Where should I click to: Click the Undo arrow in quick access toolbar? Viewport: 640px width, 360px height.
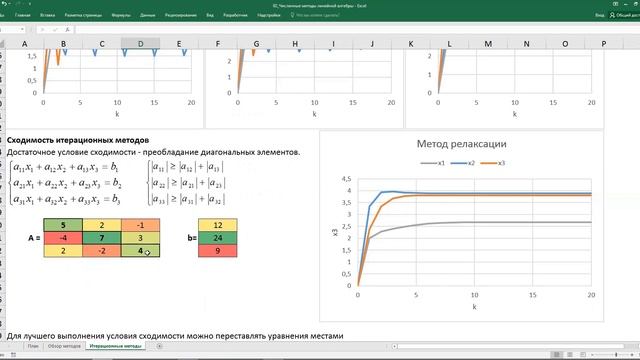4,4
